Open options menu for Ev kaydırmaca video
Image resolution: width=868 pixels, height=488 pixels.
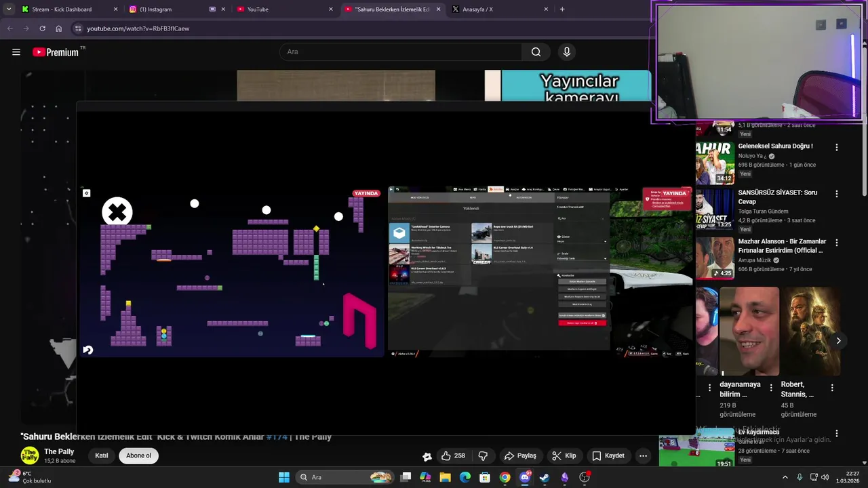point(837,433)
